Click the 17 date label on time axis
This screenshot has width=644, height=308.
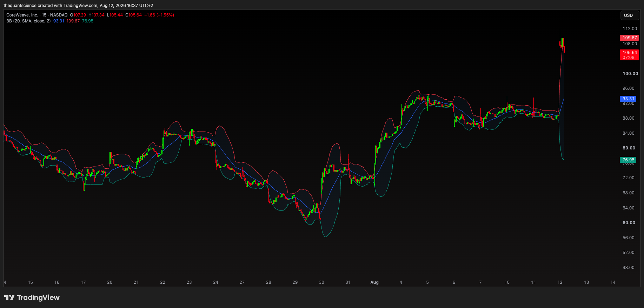(83, 282)
